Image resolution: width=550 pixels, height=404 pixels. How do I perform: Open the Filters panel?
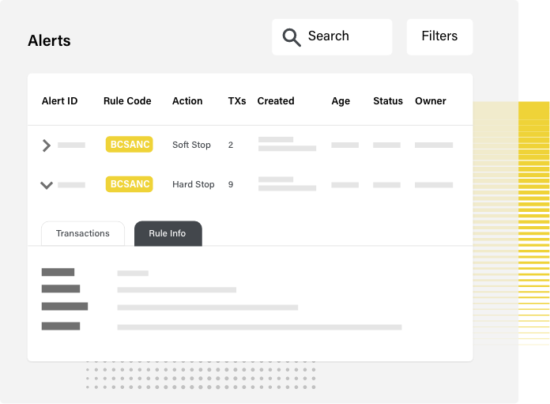coord(440,37)
